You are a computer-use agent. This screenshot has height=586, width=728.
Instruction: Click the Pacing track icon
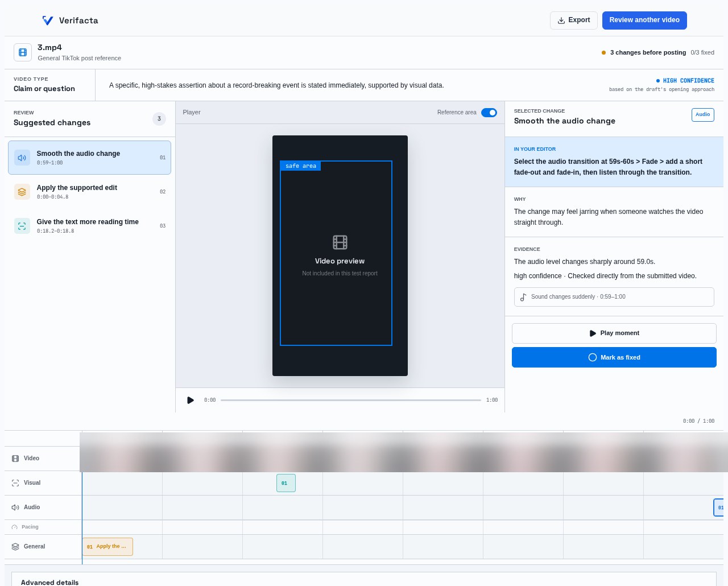[x=14, y=527]
